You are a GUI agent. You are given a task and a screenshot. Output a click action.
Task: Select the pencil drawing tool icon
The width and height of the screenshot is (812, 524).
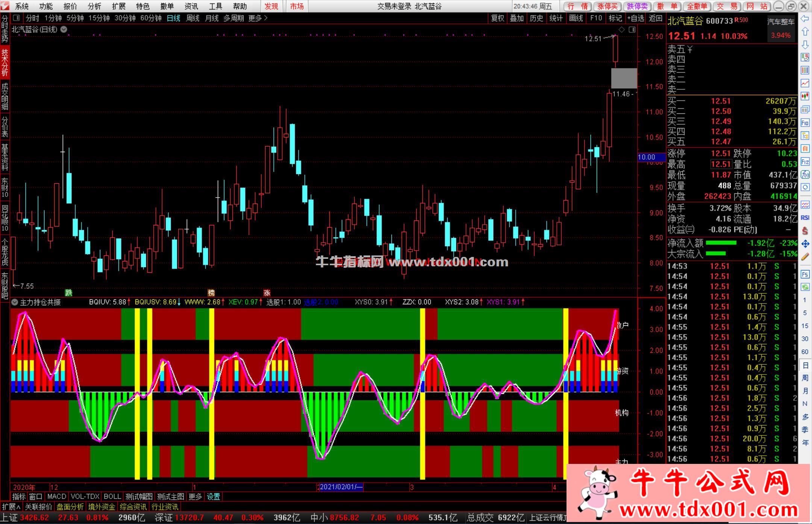tap(805, 257)
